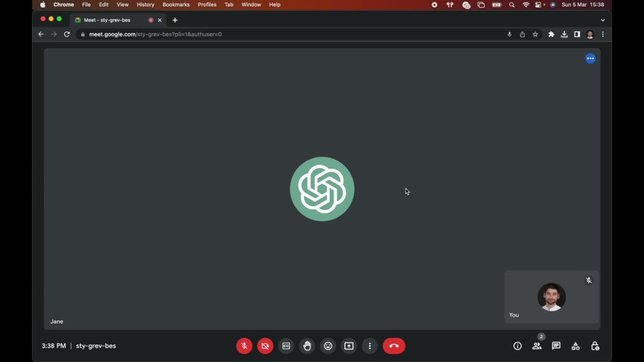
Task: Click the lock site info icon
Action: pyautogui.click(x=83, y=34)
